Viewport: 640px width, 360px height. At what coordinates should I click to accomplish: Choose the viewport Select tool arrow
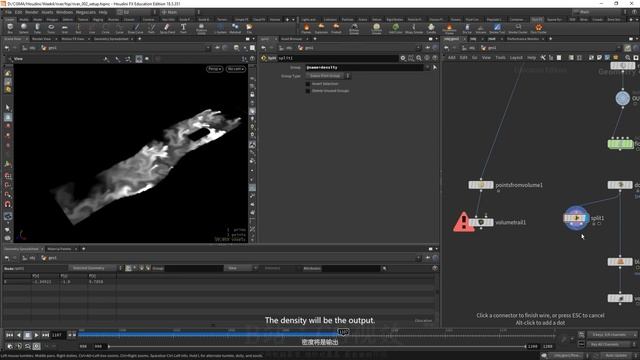pyautogui.click(x=8, y=107)
